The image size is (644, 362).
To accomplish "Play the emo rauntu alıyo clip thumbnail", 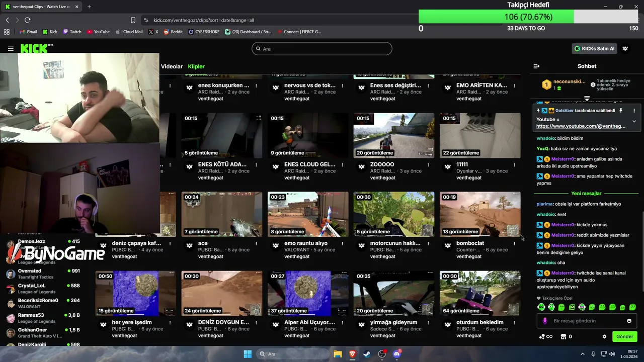I will click(x=308, y=214).
